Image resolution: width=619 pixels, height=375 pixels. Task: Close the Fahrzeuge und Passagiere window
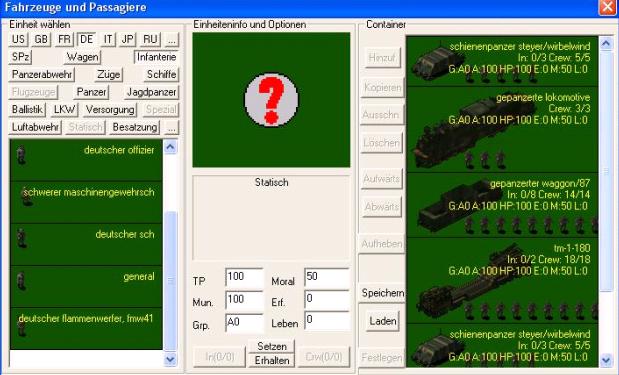point(607,8)
